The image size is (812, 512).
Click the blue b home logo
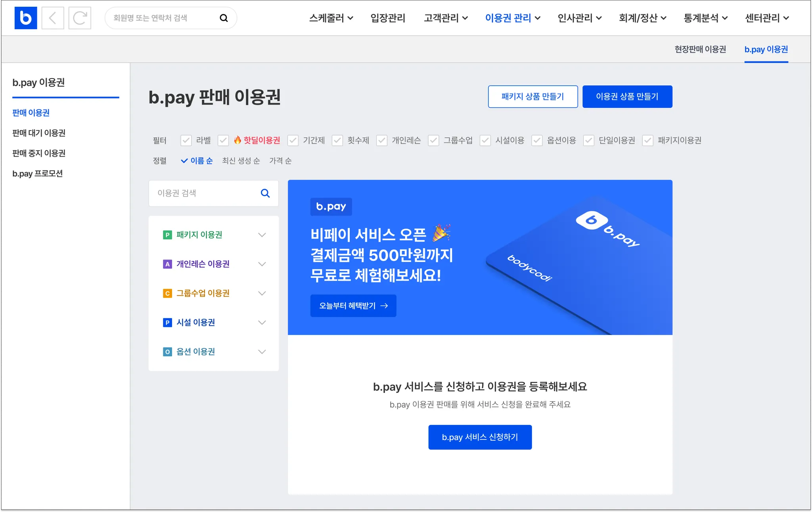pos(26,18)
